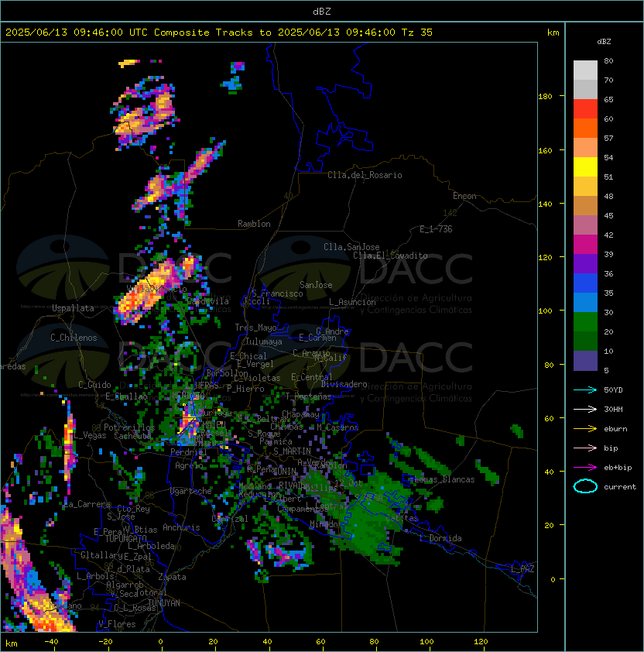Click the TUPUNGATO place label
Screen dimensions: 644x652
tap(125, 538)
